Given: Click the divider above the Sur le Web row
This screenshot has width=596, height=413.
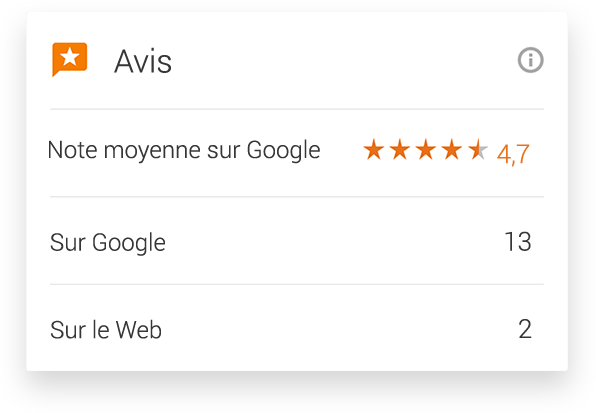Looking at the screenshot, I should (297, 284).
